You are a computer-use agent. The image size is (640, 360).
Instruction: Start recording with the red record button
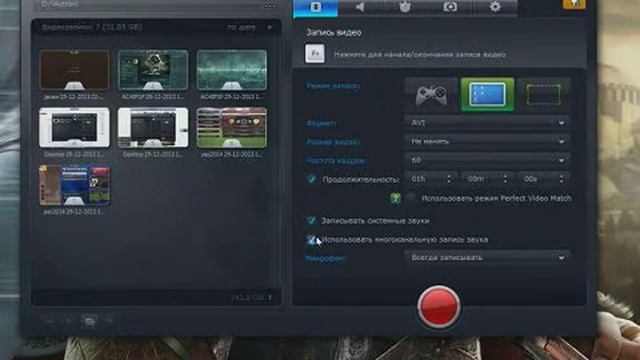(439, 306)
